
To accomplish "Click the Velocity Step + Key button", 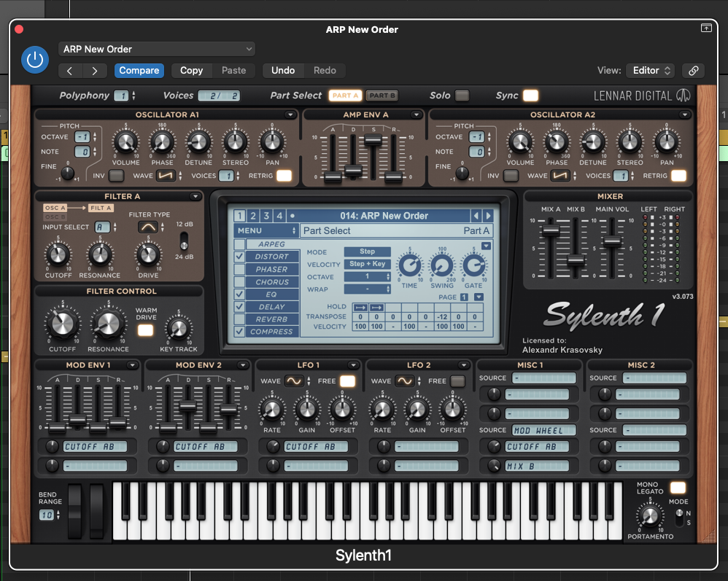I will point(367,264).
